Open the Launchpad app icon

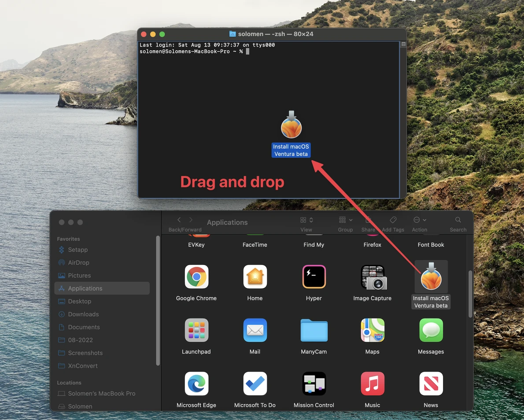(x=196, y=330)
